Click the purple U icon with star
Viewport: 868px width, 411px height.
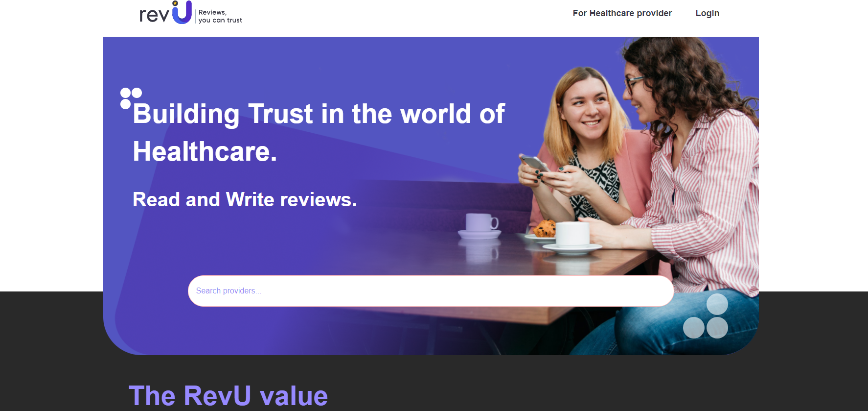(x=182, y=12)
